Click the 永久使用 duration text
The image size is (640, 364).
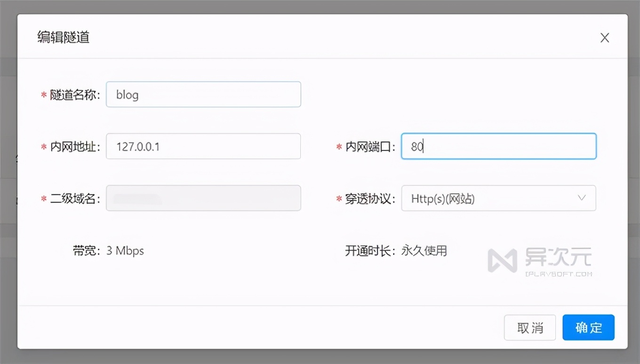click(424, 251)
